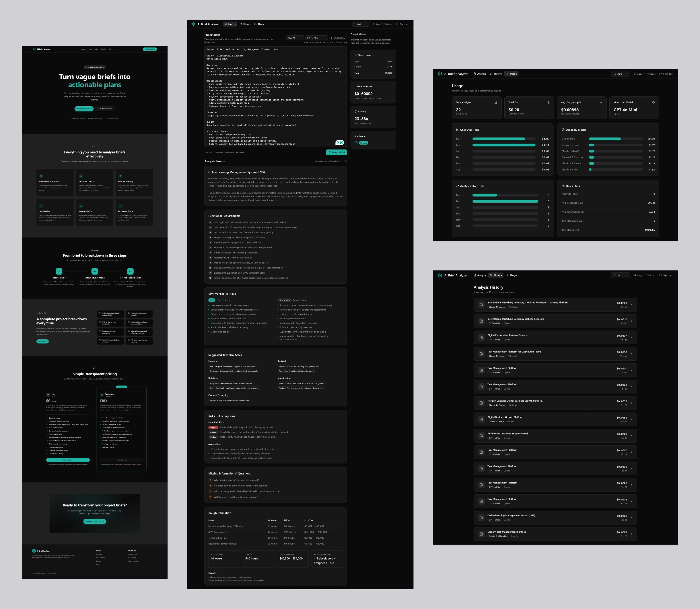Switch to the History tab
Image resolution: width=700 pixels, height=609 pixels.
click(244, 24)
